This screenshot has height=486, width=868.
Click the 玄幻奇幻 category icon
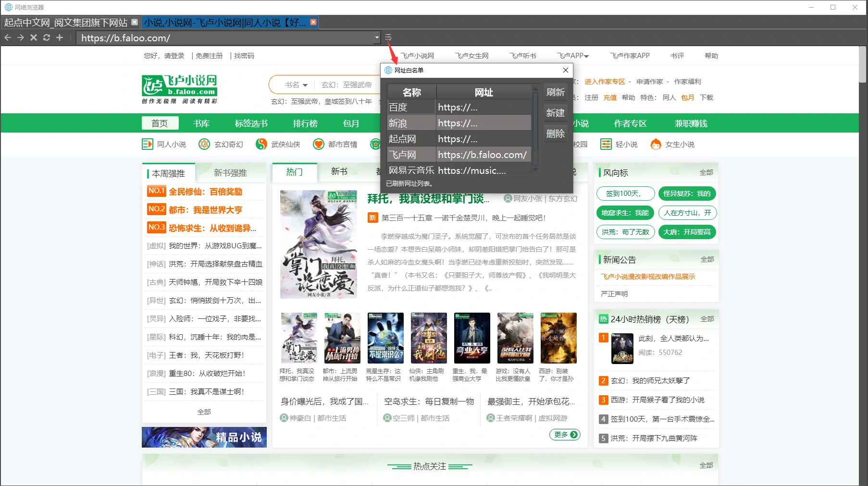pyautogui.click(x=204, y=144)
